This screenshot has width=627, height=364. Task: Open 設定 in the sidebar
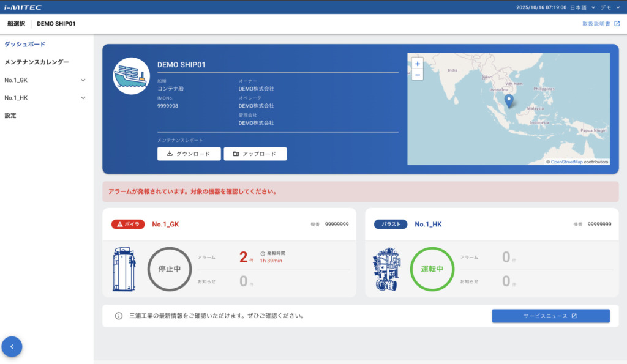click(x=10, y=116)
